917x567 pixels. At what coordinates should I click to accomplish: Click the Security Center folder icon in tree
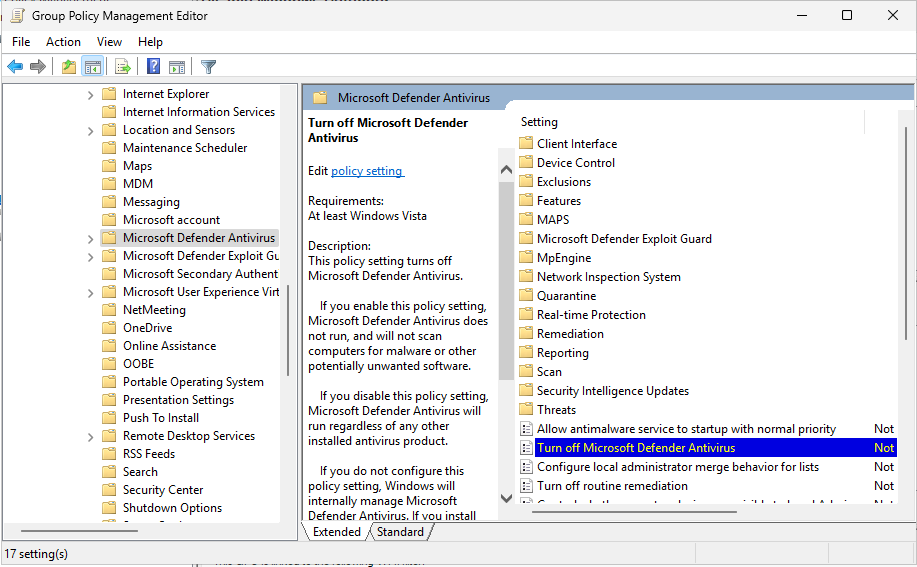tap(109, 489)
